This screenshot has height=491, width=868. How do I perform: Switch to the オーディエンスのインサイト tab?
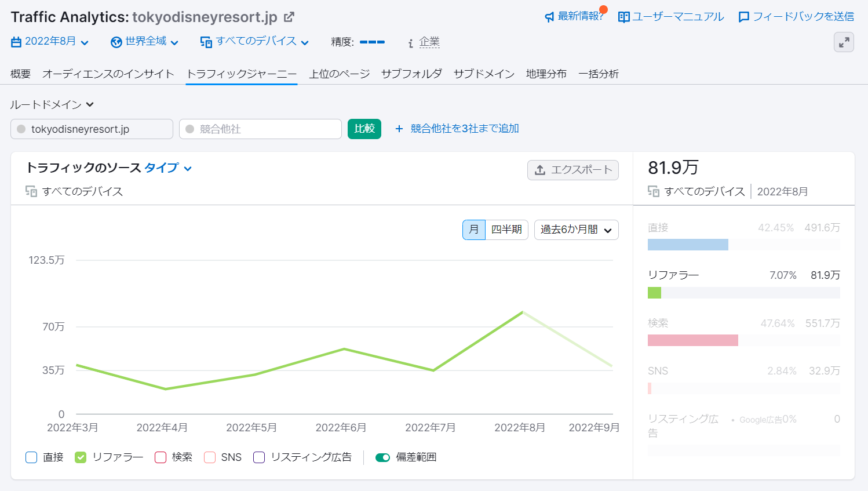tap(108, 74)
